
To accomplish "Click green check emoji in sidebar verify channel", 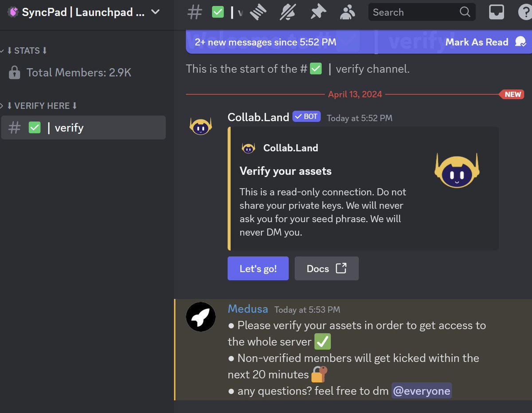I will click(x=35, y=128).
